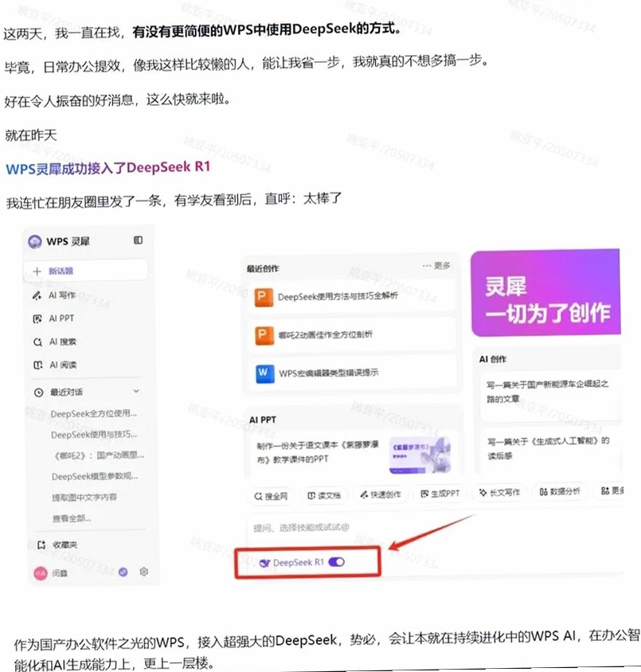
Task: Click the 紫藤萝瀑布 PPT thumbnail
Action: point(420,455)
